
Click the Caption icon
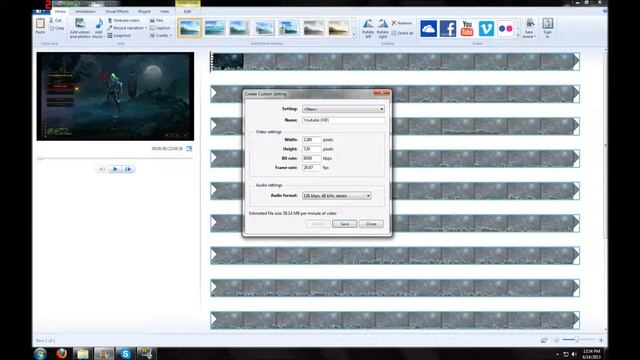click(152, 28)
